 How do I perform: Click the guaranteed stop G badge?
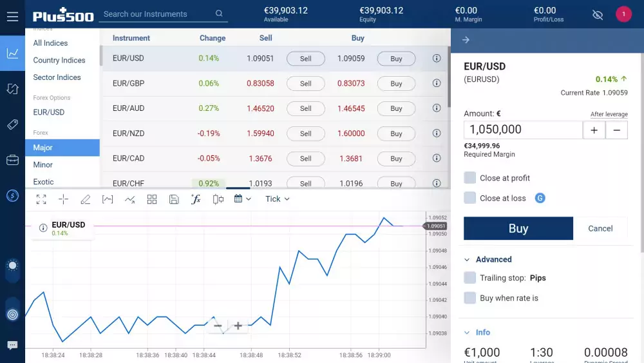coord(540,198)
